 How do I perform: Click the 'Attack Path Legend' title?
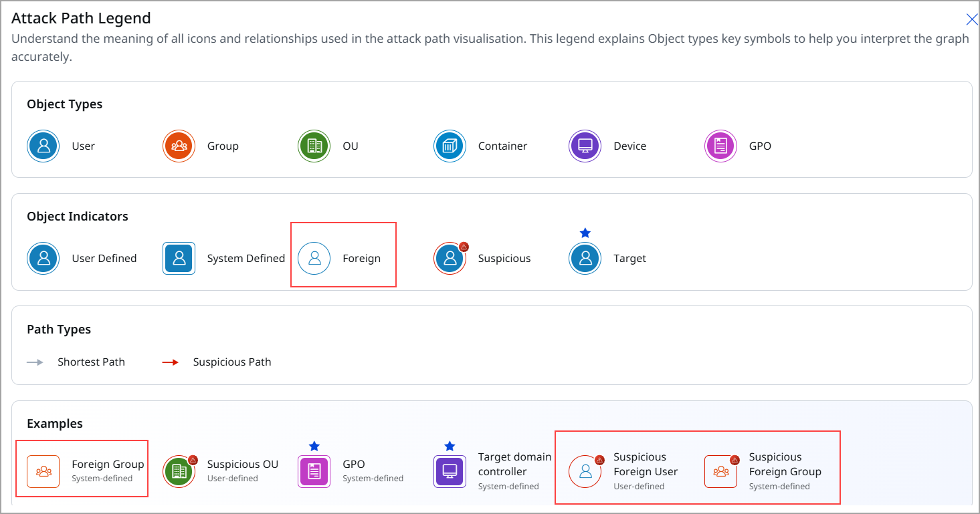81,18
